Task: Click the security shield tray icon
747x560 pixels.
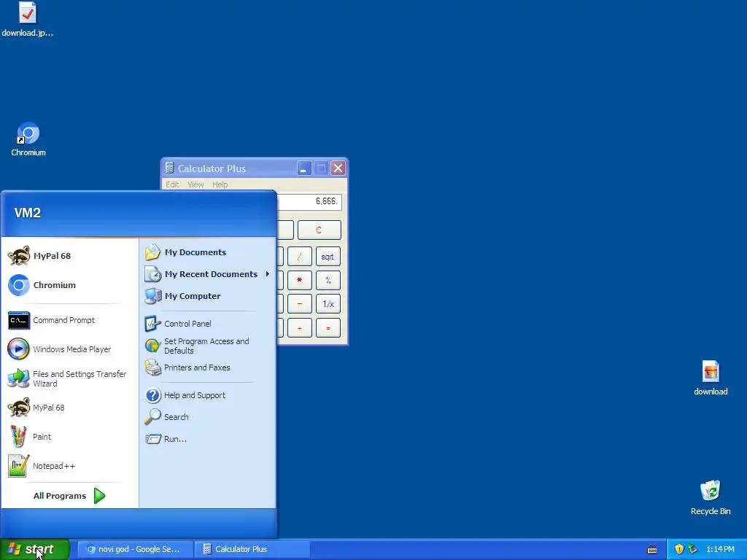Action: click(x=679, y=549)
